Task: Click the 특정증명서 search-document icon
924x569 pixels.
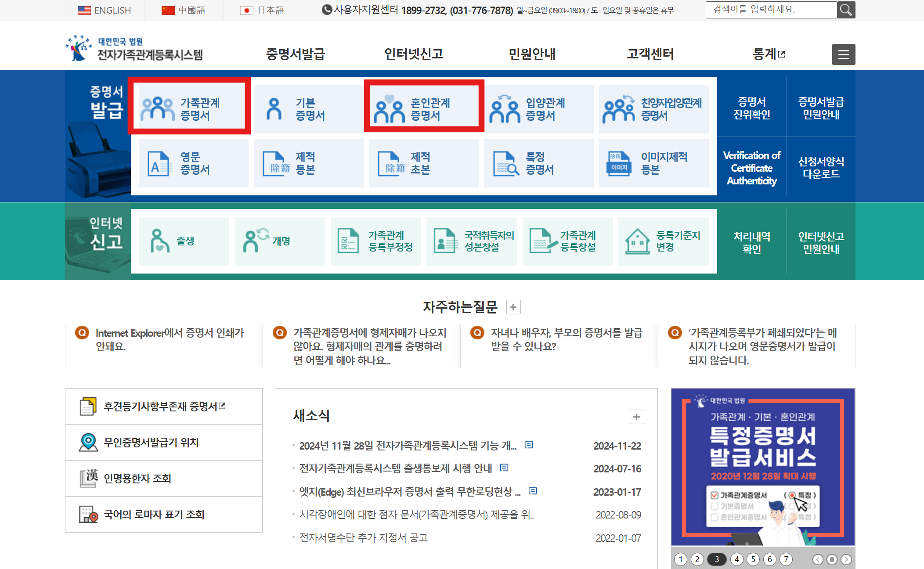Action: 505,163
